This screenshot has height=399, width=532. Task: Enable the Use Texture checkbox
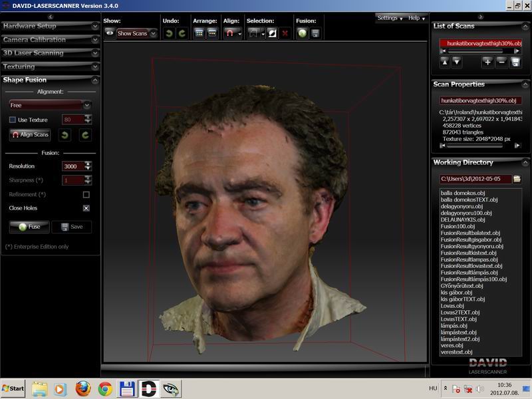click(x=13, y=120)
